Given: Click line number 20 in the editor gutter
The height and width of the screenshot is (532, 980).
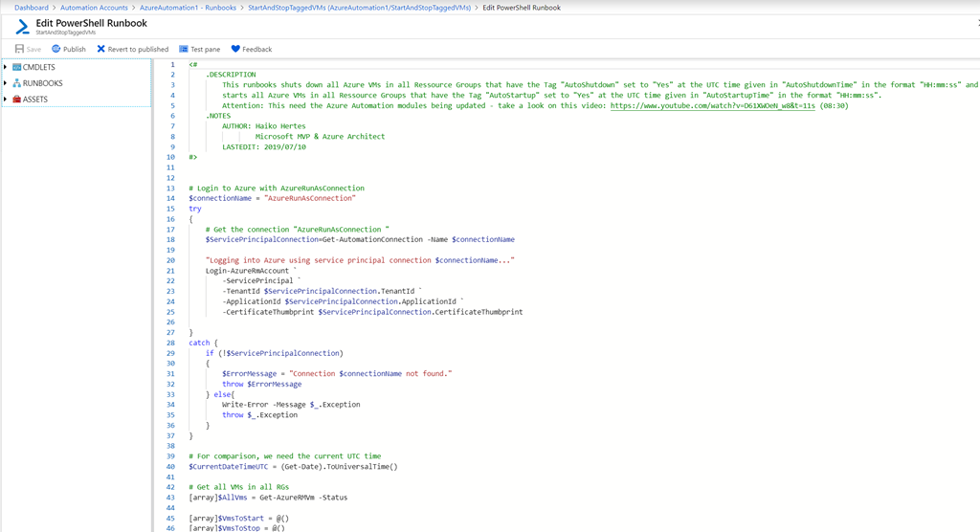Looking at the screenshot, I should pyautogui.click(x=170, y=260).
